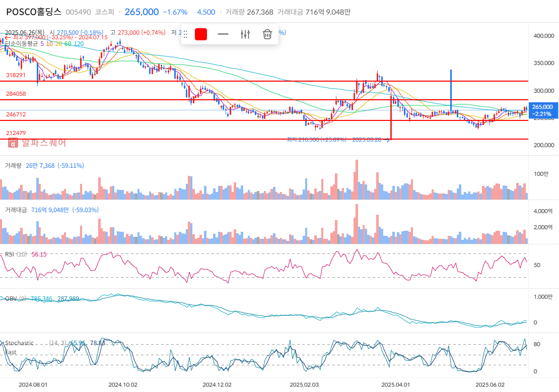
Task: Click the 400,000 price axis label
Action: tap(544, 36)
